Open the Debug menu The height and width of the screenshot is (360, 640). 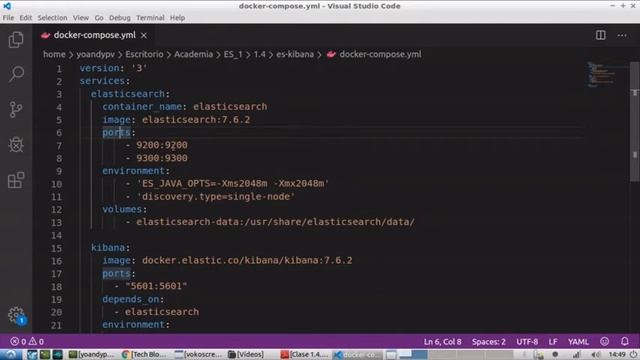tap(120, 18)
